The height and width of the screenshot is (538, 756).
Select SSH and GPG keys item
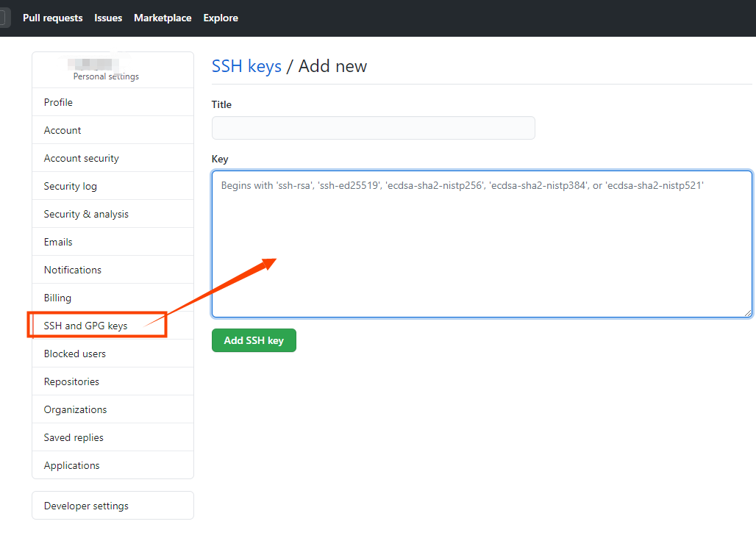click(113, 326)
